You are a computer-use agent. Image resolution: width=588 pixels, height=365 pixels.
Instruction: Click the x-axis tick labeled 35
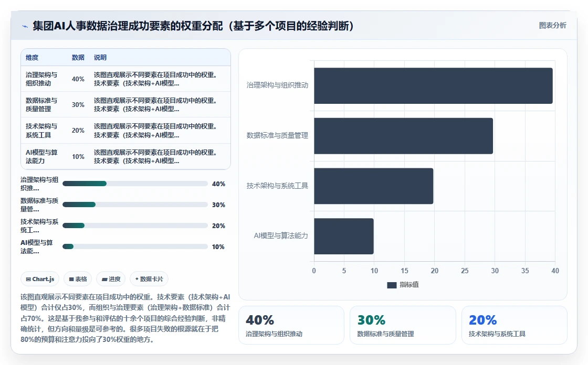click(525, 271)
